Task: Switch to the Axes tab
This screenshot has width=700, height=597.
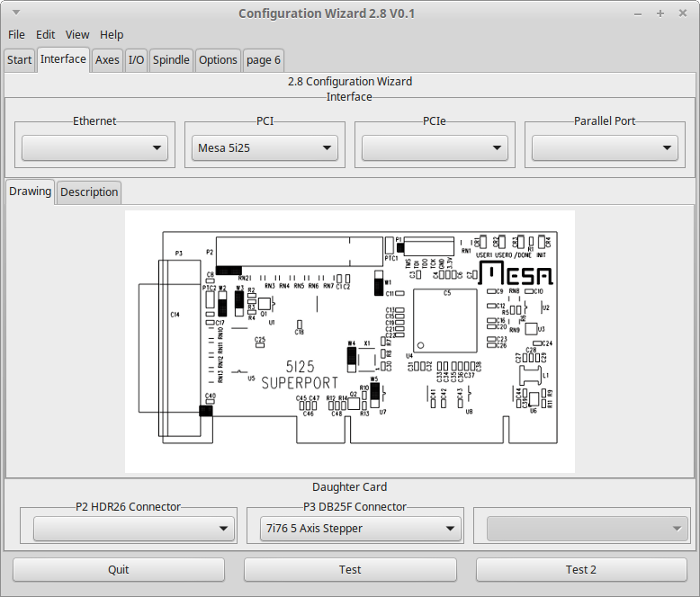Action: [x=107, y=59]
